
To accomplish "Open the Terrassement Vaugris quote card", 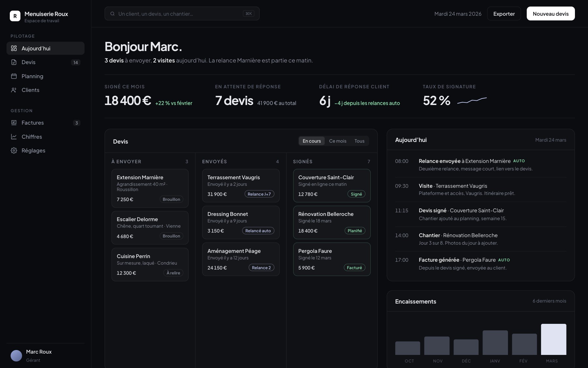I will click(x=241, y=185).
